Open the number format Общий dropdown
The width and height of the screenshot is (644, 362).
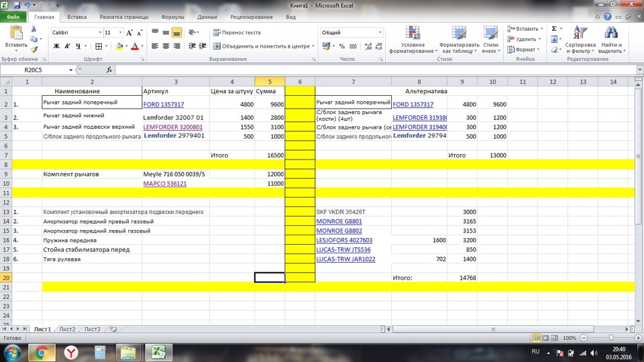[x=380, y=32]
